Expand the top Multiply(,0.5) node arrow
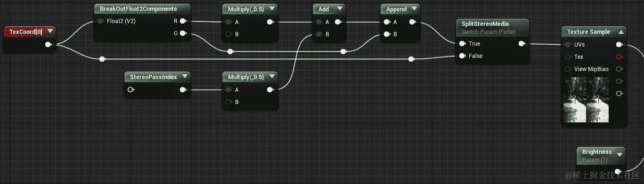Viewport: 644px width, 184px height. click(x=271, y=8)
